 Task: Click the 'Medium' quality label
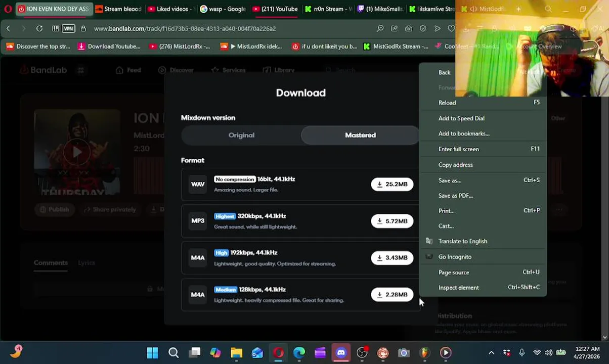[226, 290]
